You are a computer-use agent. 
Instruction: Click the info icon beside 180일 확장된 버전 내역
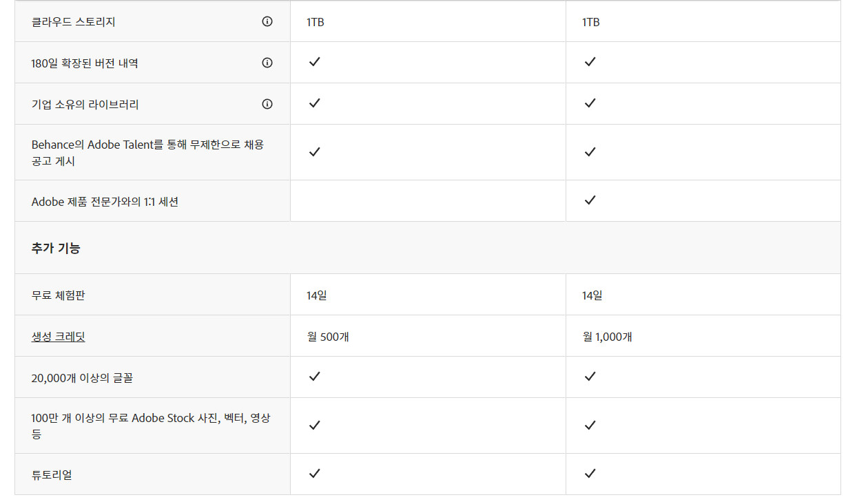click(267, 62)
